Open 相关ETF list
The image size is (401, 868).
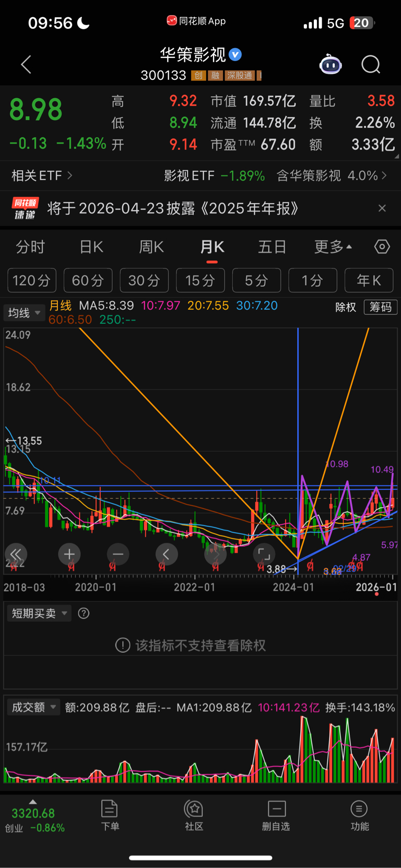tap(42, 175)
